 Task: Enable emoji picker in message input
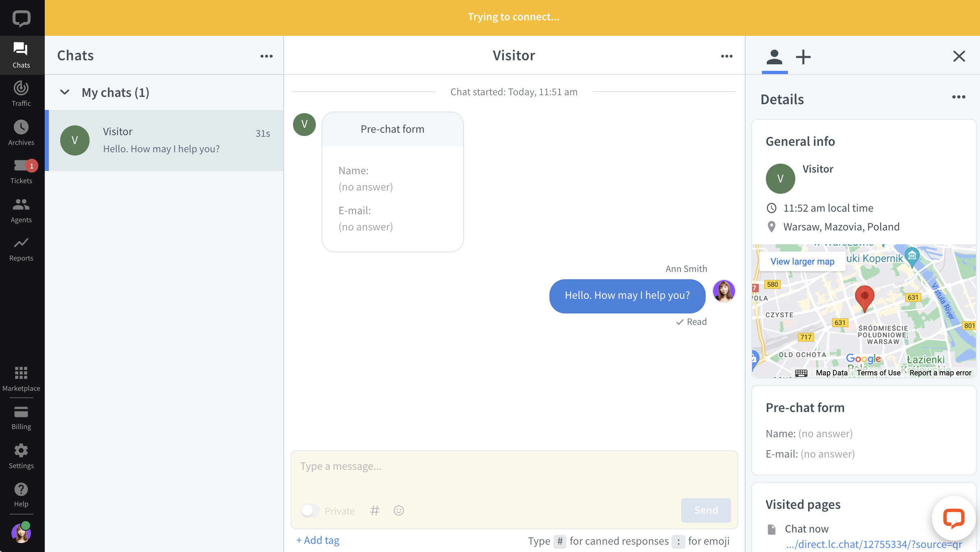[x=398, y=510]
